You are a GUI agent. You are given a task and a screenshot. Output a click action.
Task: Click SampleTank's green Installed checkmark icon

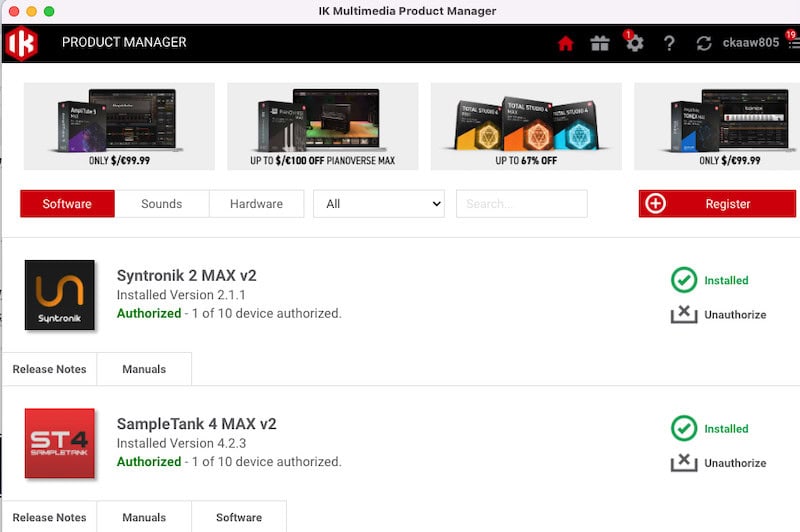pyautogui.click(x=684, y=428)
